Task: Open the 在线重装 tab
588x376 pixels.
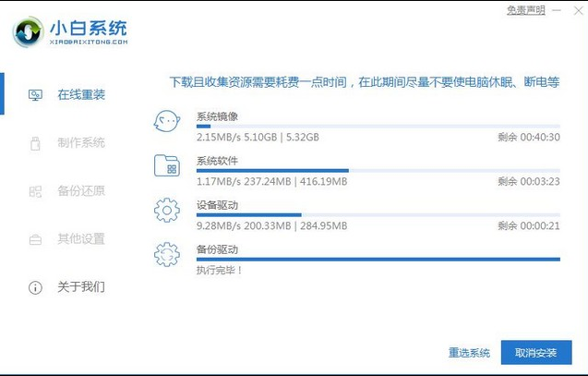Action: (81, 95)
